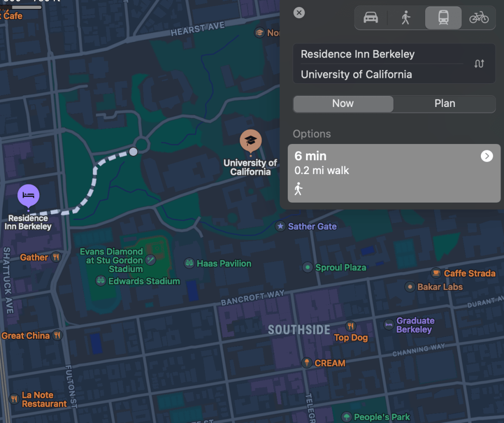Select the transit train mode
Screen dimensions: 504x423
point(443,18)
